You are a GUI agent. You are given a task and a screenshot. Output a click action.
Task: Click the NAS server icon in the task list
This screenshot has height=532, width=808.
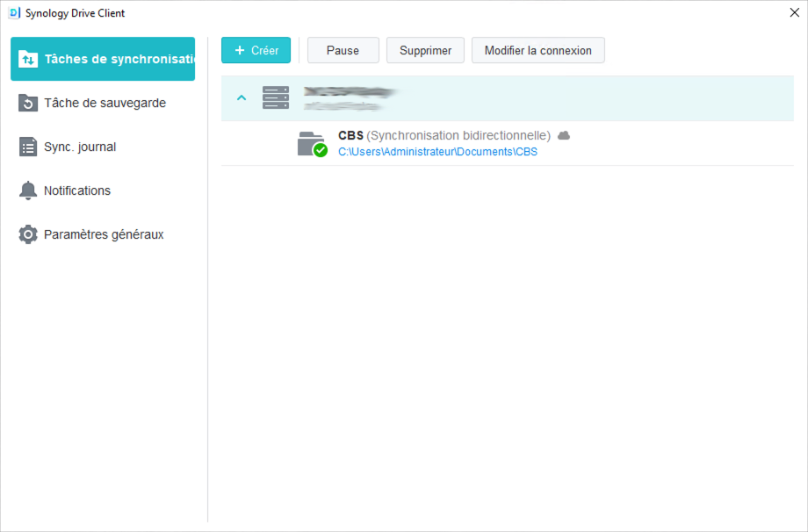click(276, 97)
